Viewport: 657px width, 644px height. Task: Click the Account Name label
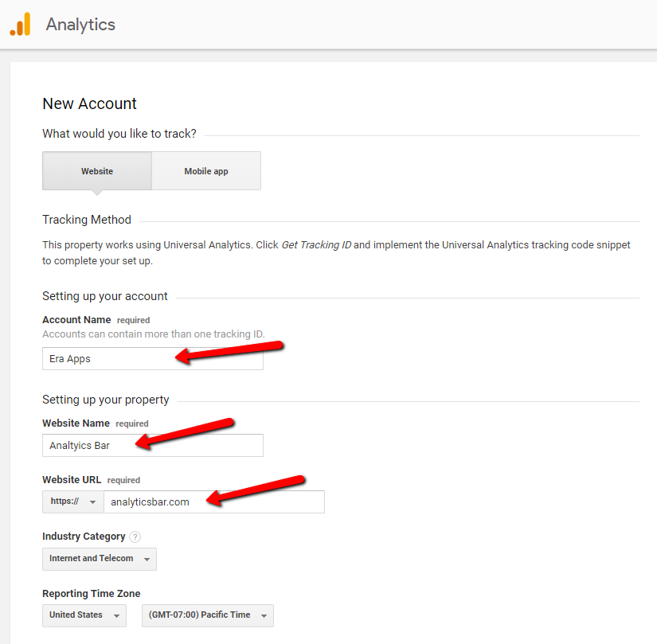76,320
